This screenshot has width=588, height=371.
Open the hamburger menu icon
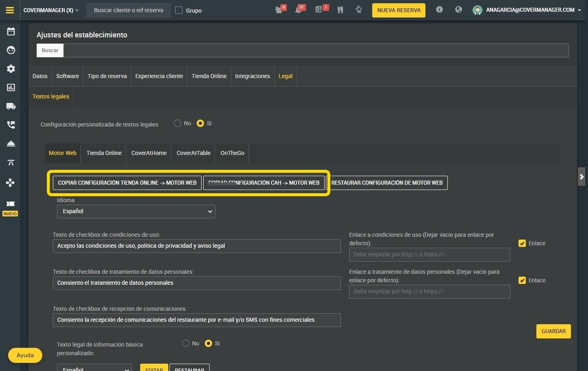coord(10,10)
